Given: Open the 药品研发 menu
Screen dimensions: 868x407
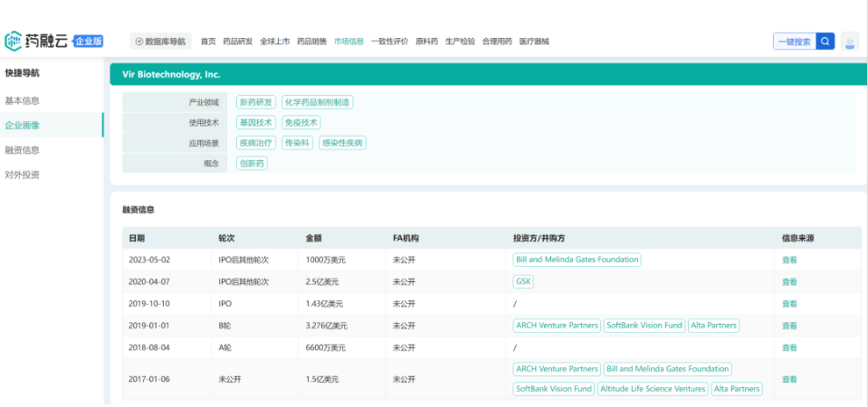Looking at the screenshot, I should (237, 42).
